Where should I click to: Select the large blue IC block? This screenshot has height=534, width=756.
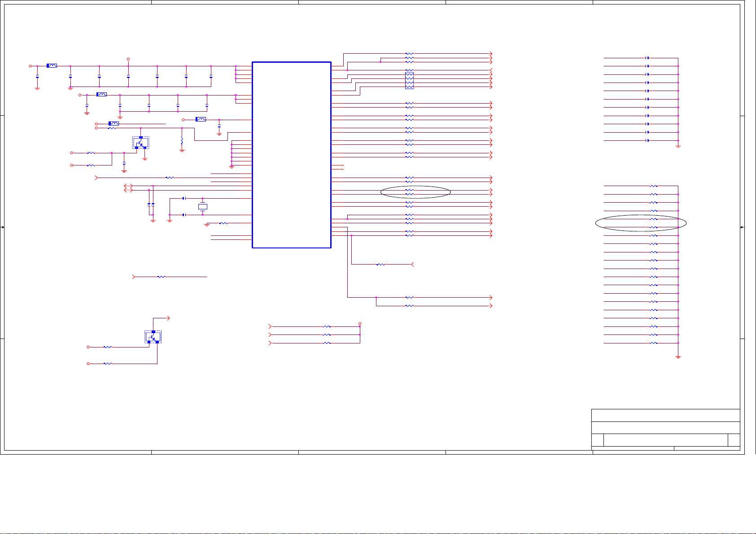click(x=292, y=155)
